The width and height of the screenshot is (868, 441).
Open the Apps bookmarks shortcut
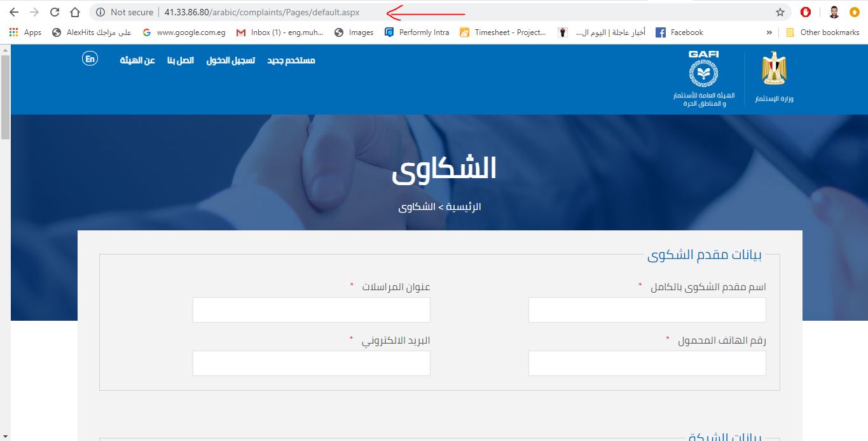pyautogui.click(x=25, y=32)
